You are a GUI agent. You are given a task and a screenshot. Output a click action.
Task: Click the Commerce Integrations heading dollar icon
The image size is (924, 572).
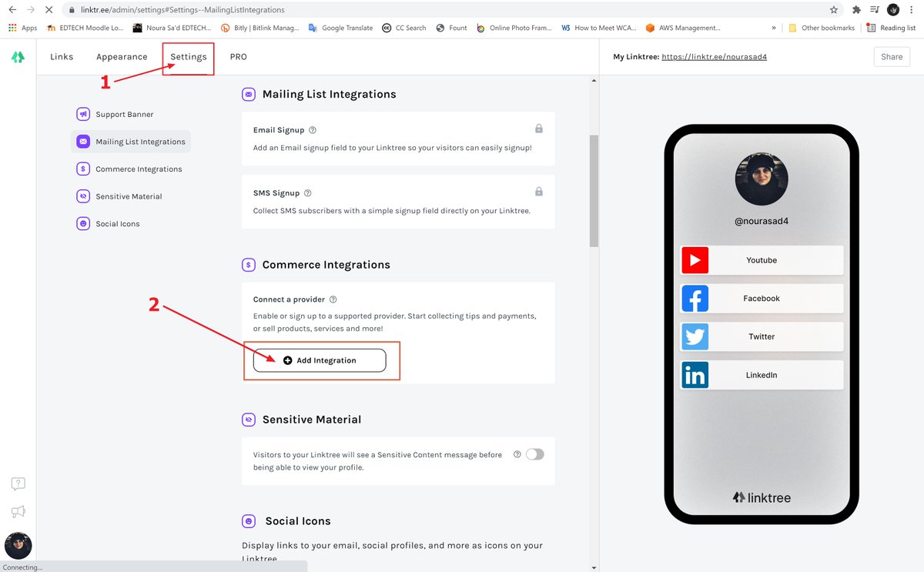click(x=249, y=265)
